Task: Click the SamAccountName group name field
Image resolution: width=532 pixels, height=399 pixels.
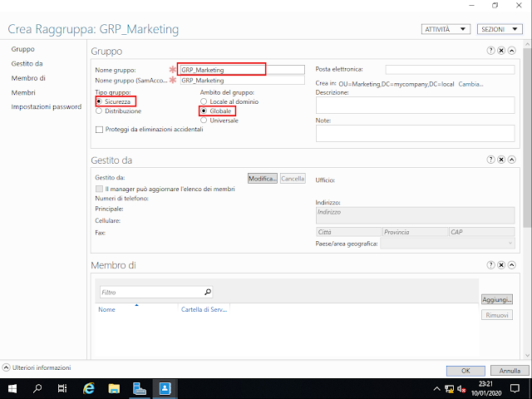Action: coord(242,81)
